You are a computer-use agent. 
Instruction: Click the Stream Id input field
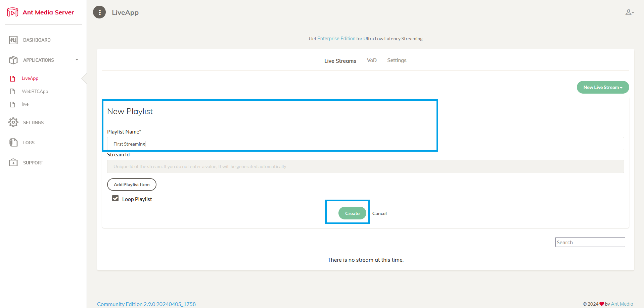click(365, 166)
